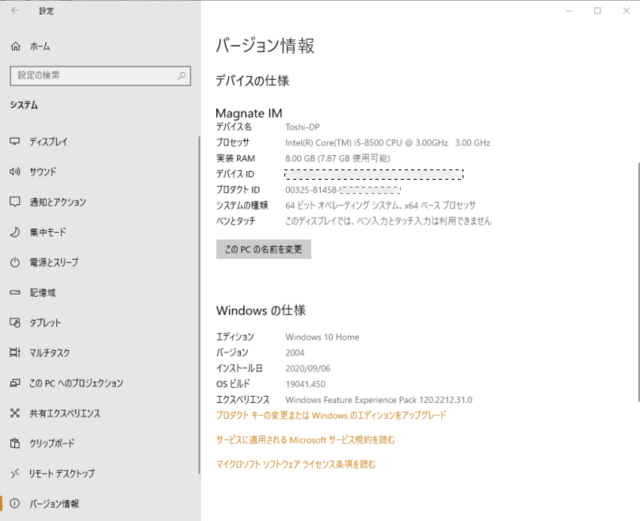Click the back arrow icon
Screen dimensions: 640x521
15,11
